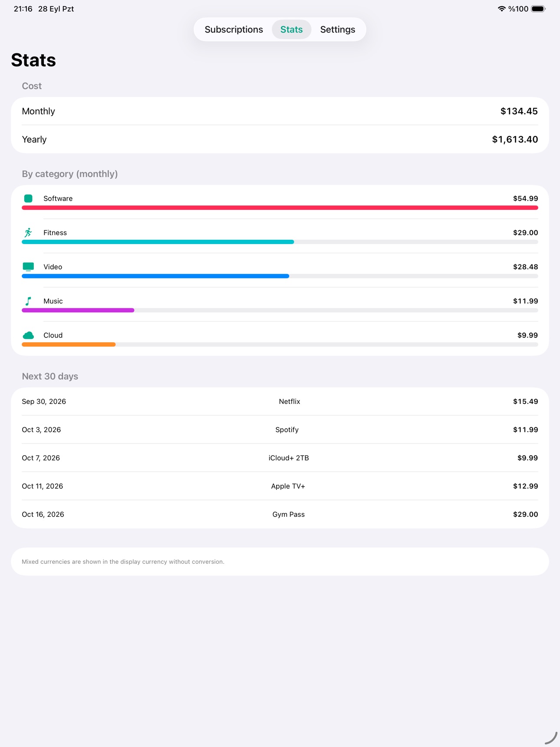Open the Spotify upcoming payment row
The image size is (560, 747).
(280, 430)
